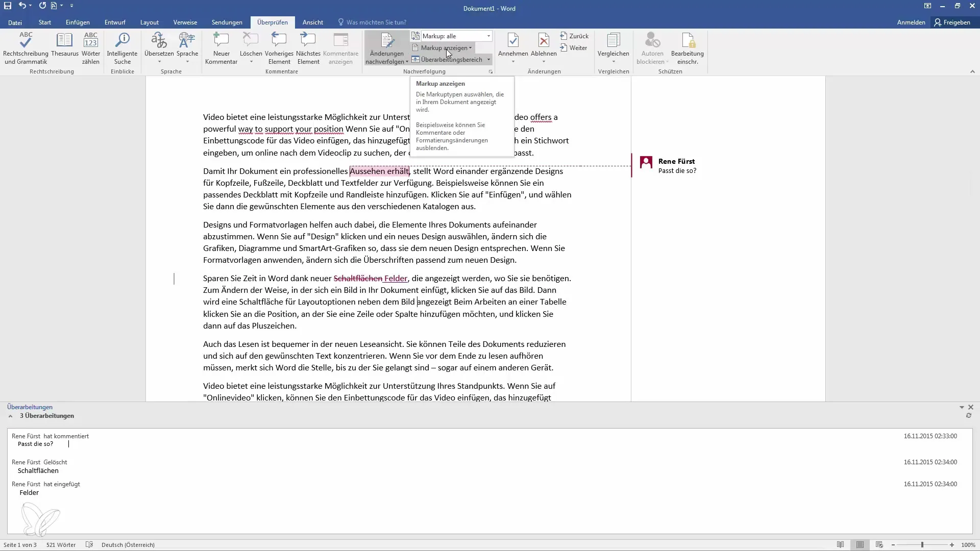The width and height of the screenshot is (980, 551).
Task: Open Ablehnen dropdown arrow
Action: (544, 62)
